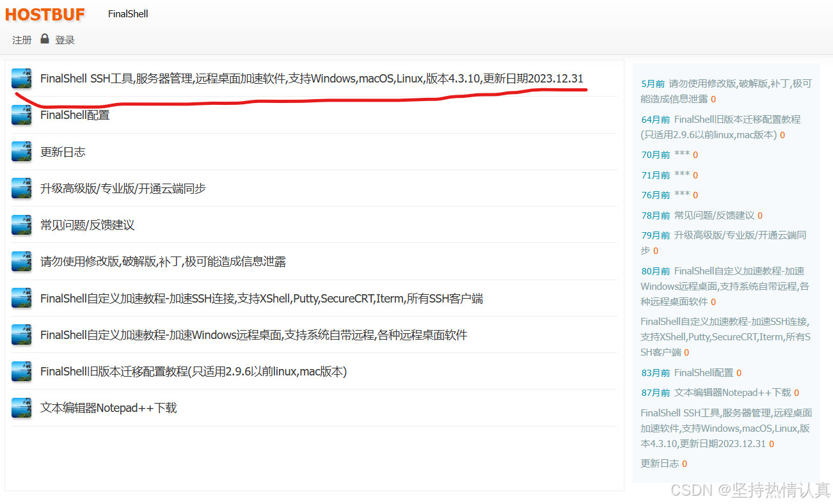Open 常见问题/反馈建议 in main list
Image resolution: width=833 pixels, height=504 pixels.
[87, 225]
